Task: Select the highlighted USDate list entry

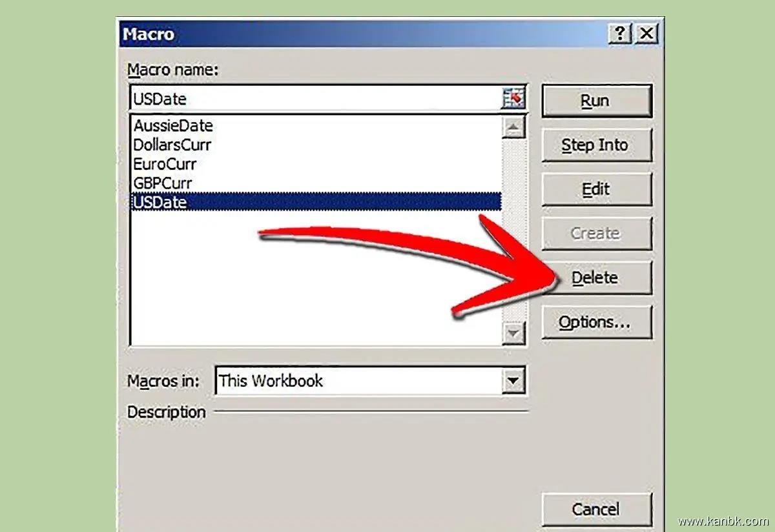Action: coord(316,202)
